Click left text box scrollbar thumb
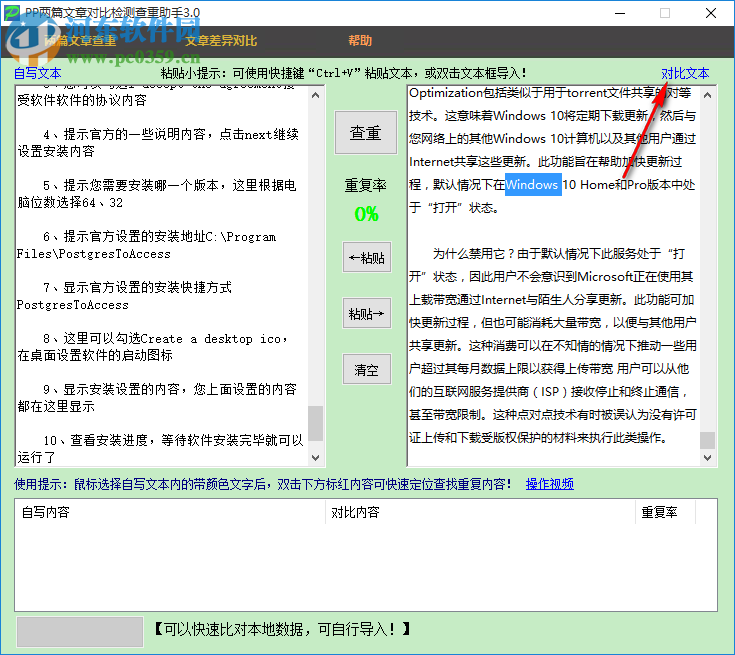Viewport: 735px width, 655px height. tap(315, 423)
